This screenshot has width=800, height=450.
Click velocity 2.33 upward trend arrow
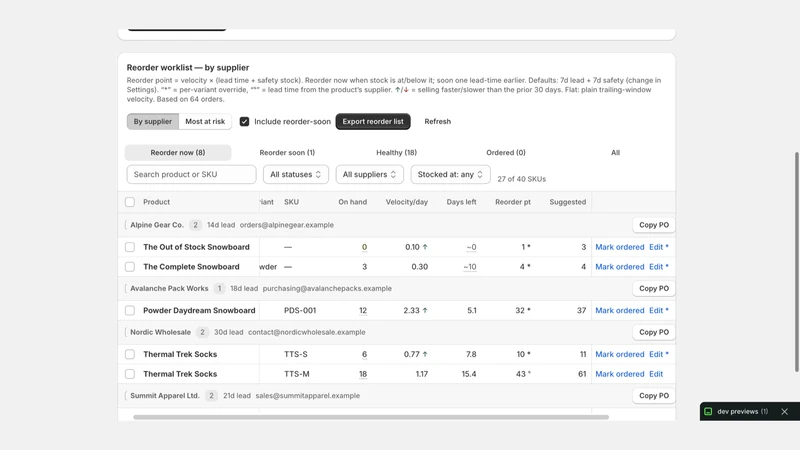[425, 310]
